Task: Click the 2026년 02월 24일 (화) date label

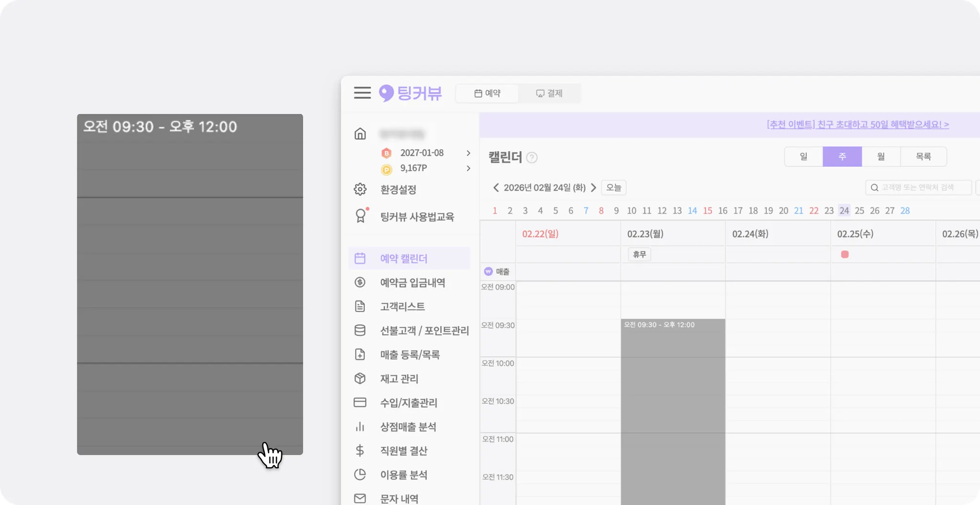Action: coord(545,187)
